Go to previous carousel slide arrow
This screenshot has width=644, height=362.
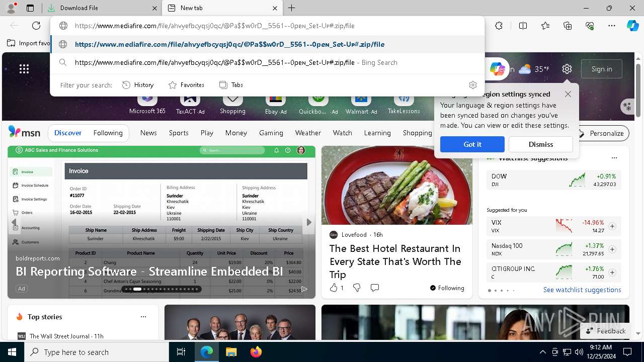pyautogui.click(x=14, y=222)
